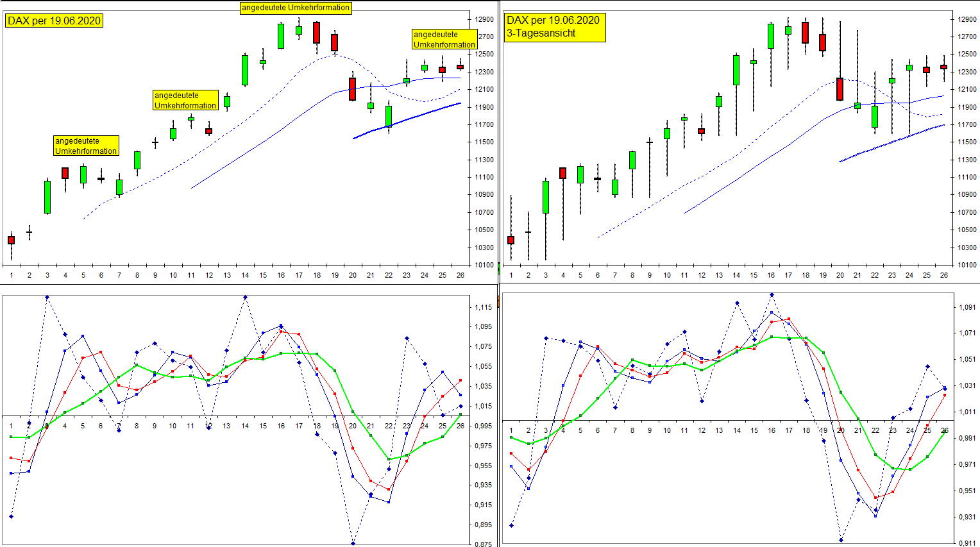Select the 1,031 axis value
Viewport: 980px width, 547px height.
click(x=967, y=386)
